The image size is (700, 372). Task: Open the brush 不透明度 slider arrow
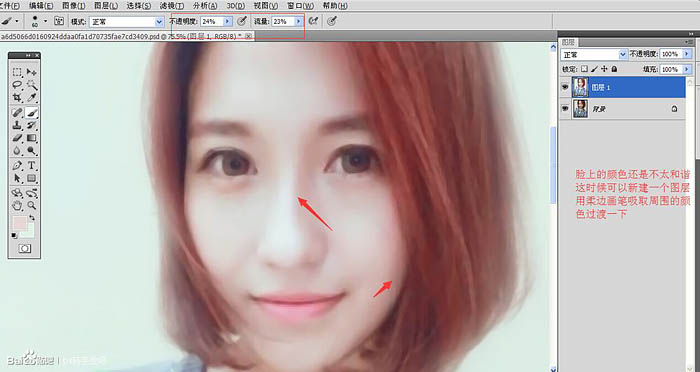coord(228,21)
